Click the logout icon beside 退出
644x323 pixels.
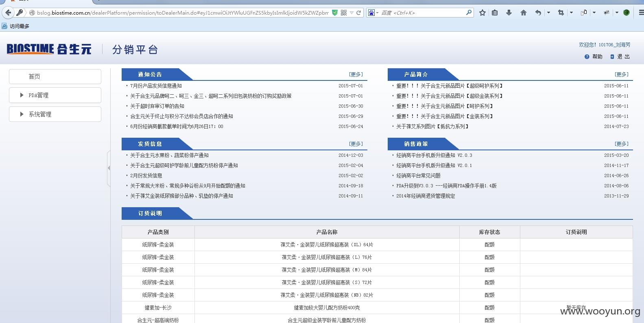612,57
